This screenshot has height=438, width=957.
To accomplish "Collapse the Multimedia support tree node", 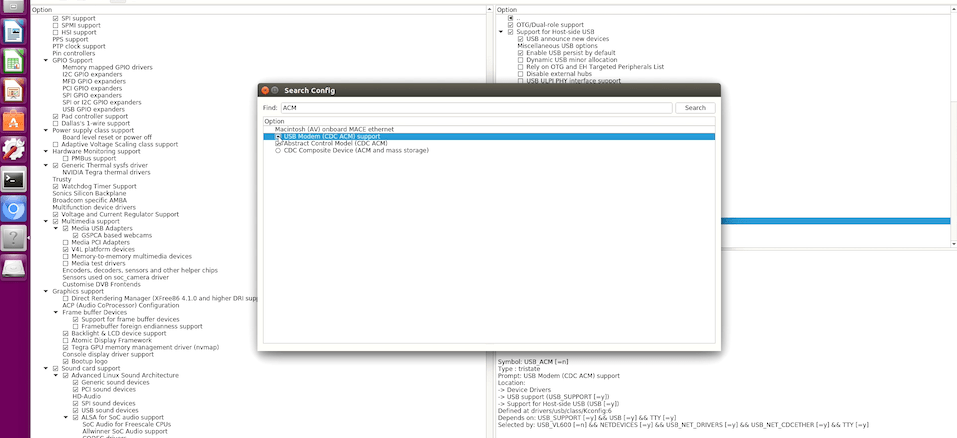I will click(46, 221).
